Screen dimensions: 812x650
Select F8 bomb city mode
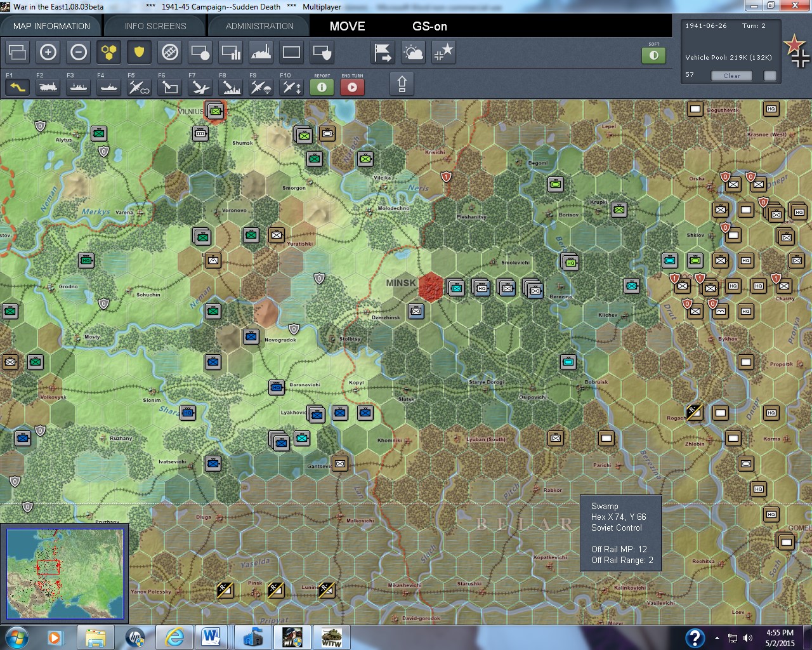231,87
